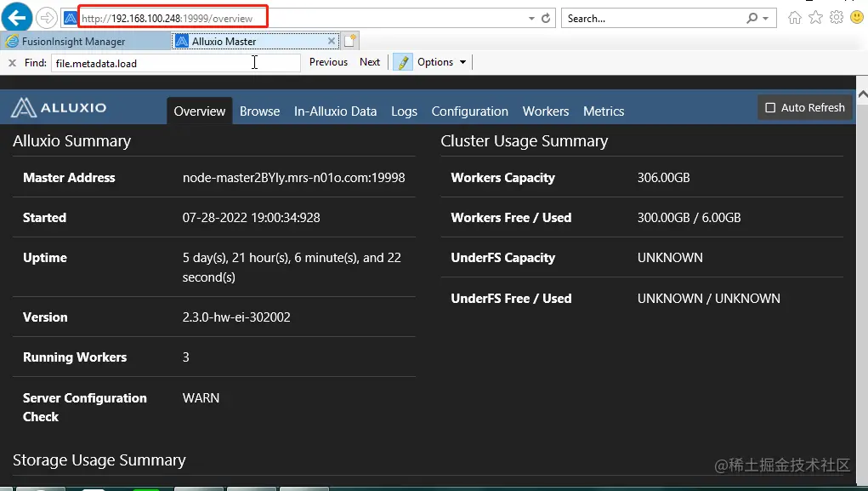The image size is (868, 491).
Task: Close the Find bar
Action: tap(12, 63)
